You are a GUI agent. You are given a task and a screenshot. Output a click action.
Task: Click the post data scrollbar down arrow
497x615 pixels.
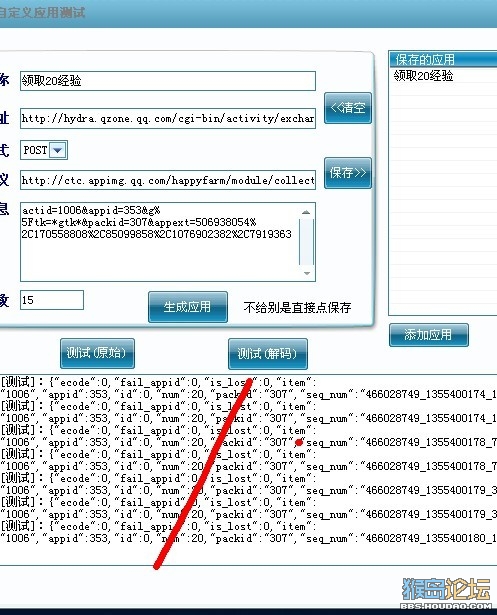pyautogui.click(x=307, y=273)
